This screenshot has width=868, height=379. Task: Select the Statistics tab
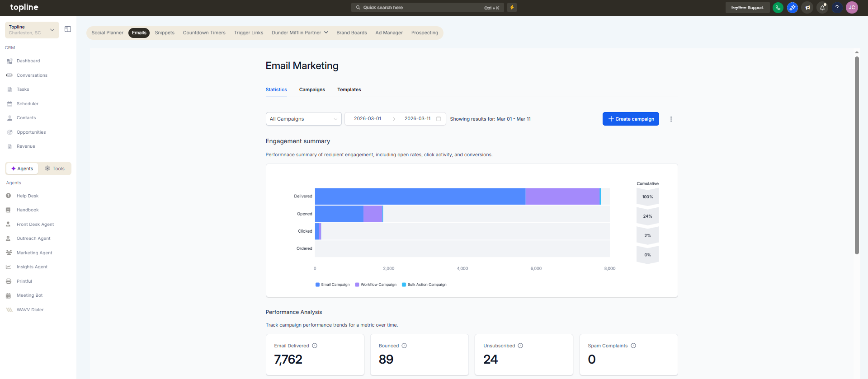(276, 90)
